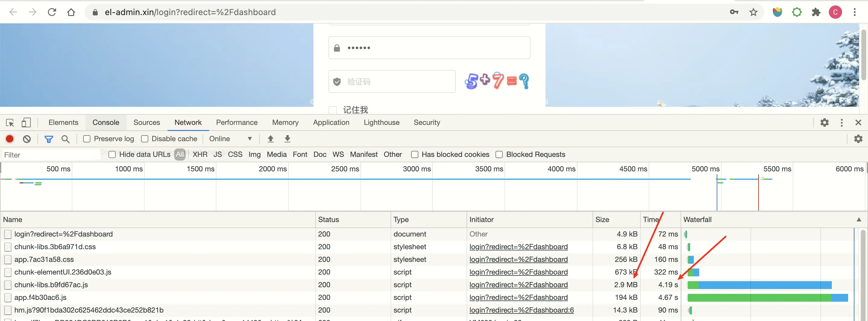868x321 pixels.
Task: Click the inspect element picker icon
Action: pos(10,123)
